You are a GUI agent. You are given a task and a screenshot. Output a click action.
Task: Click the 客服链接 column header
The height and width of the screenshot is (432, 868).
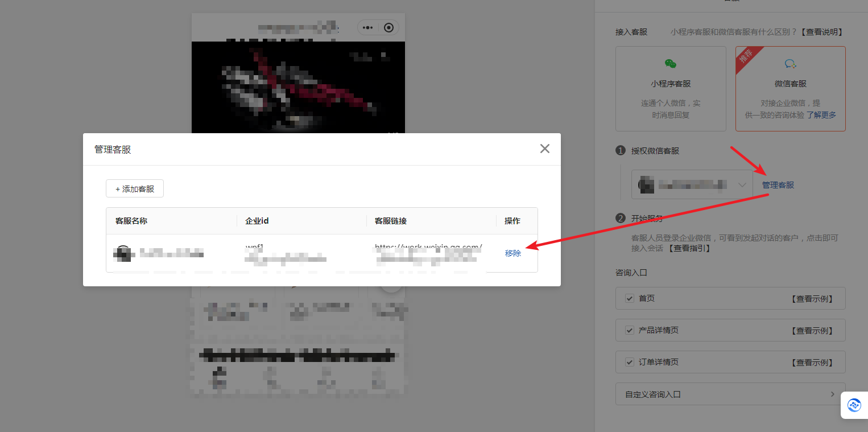click(x=391, y=221)
